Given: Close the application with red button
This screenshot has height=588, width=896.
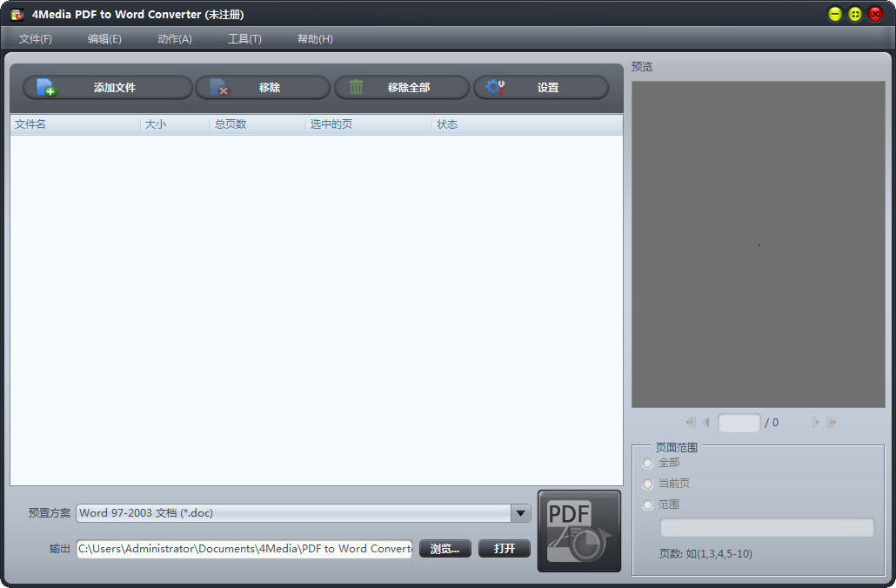Looking at the screenshot, I should point(875,14).
